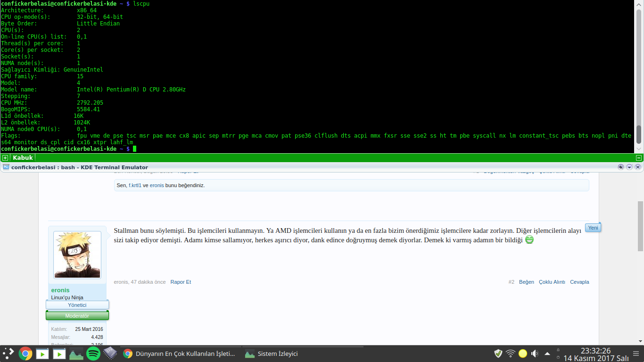The height and width of the screenshot is (362, 644).
Task: Select the Kabuk terminal tab
Action: pos(22,158)
